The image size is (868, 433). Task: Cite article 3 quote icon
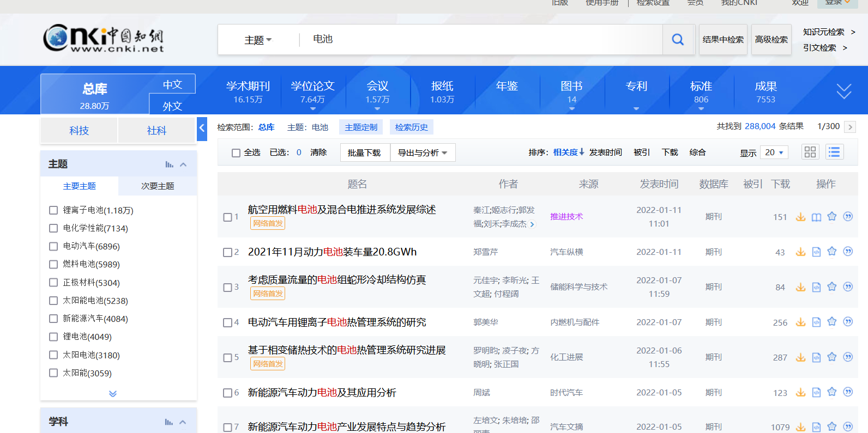point(848,286)
